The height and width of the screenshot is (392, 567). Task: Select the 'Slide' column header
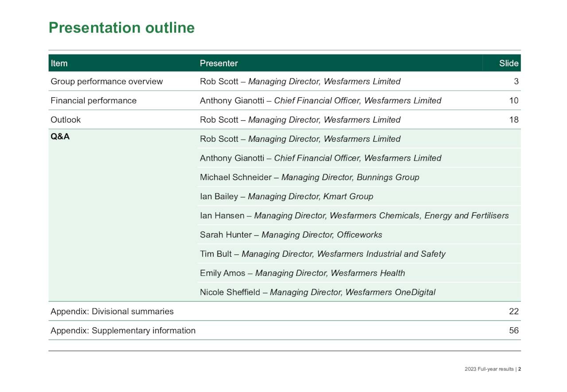(x=509, y=63)
